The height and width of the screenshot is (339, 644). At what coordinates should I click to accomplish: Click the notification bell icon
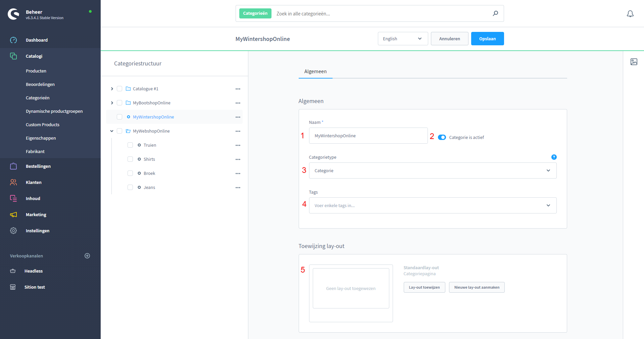[x=630, y=14]
